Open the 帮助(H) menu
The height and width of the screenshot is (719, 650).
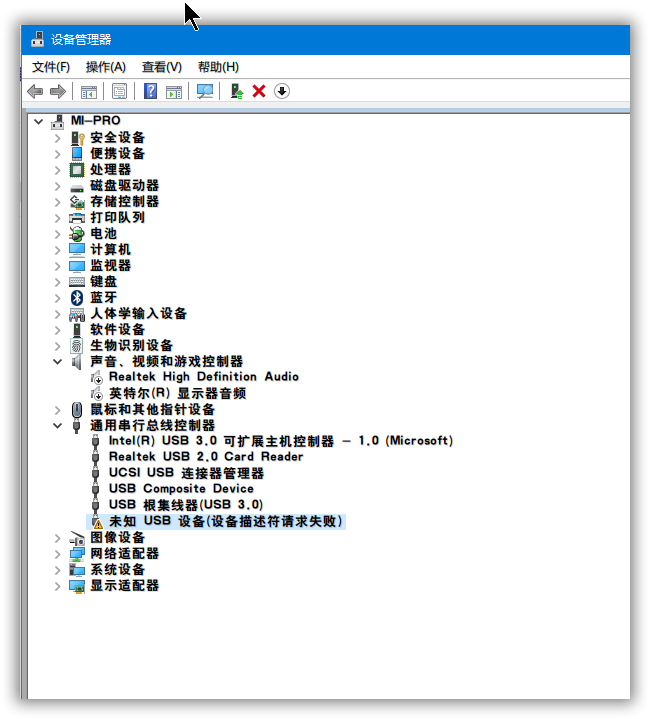(218, 67)
